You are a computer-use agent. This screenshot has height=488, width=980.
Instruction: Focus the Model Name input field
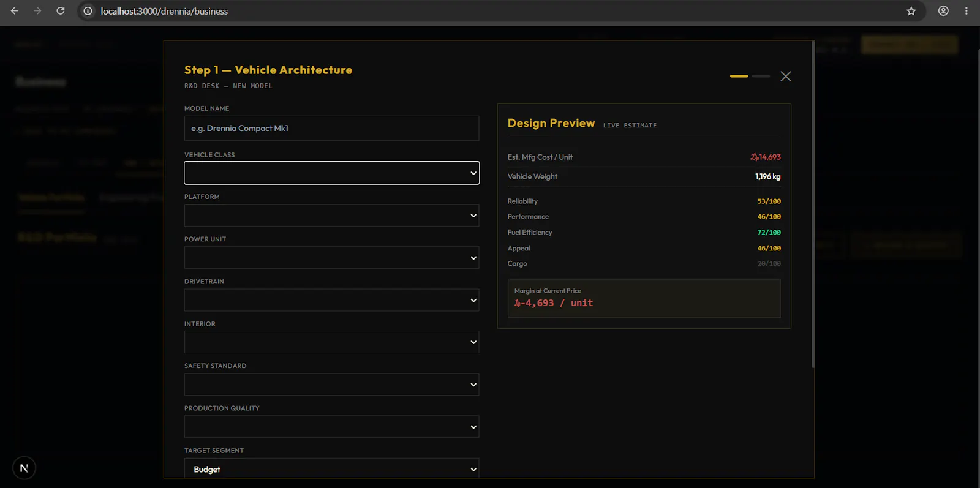(331, 128)
